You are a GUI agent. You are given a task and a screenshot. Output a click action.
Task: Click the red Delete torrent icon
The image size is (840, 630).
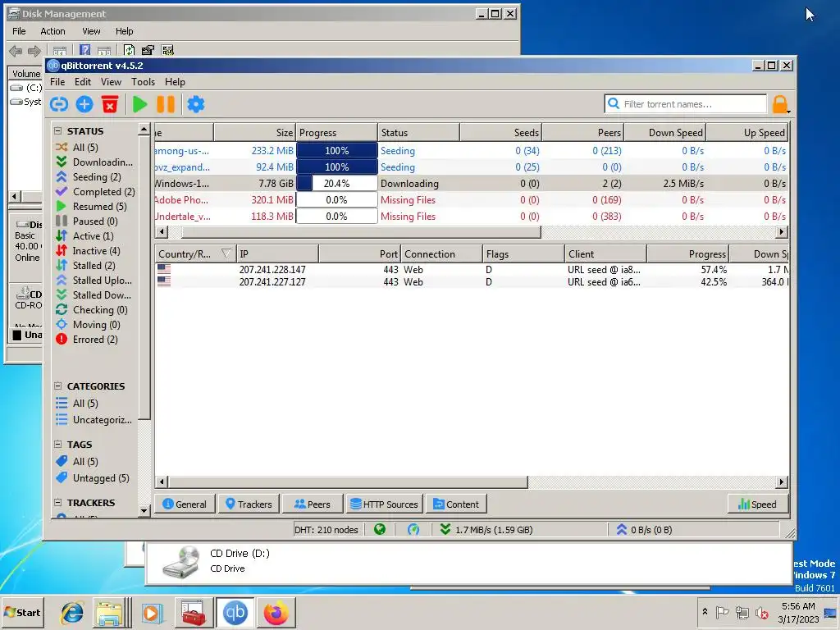point(110,104)
